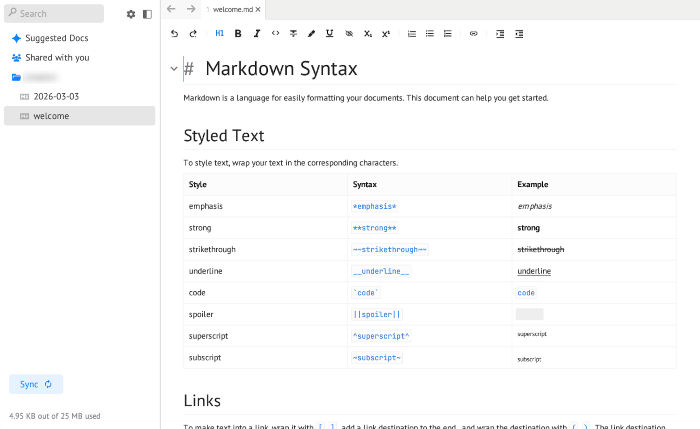Toggle the sidebar panel visibility

point(147,14)
